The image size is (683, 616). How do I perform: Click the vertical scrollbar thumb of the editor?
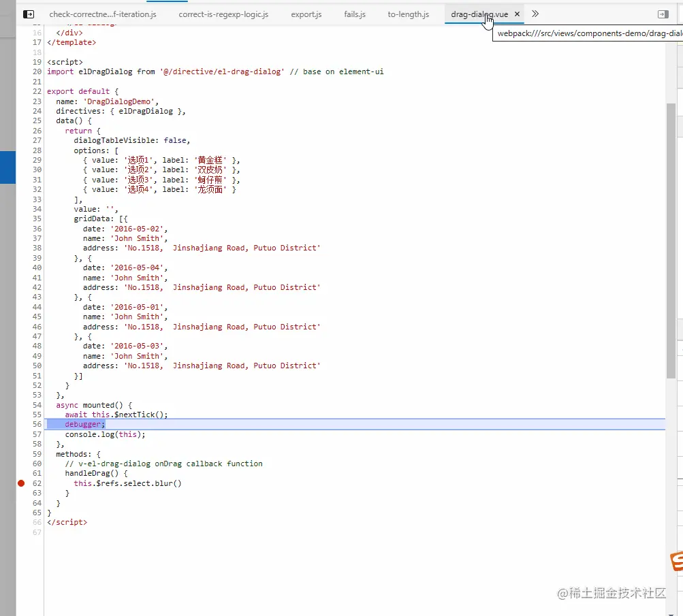point(670,241)
